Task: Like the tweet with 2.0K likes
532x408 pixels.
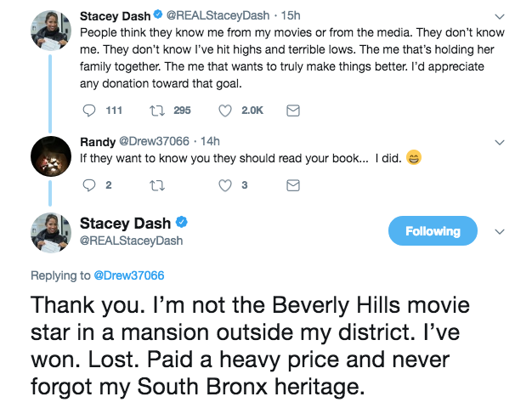Action: (x=225, y=110)
